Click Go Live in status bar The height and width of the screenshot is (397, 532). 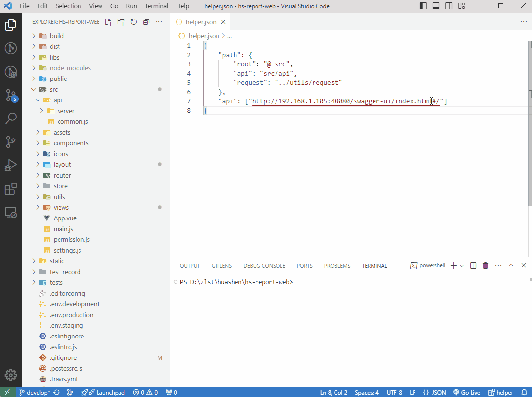467,392
